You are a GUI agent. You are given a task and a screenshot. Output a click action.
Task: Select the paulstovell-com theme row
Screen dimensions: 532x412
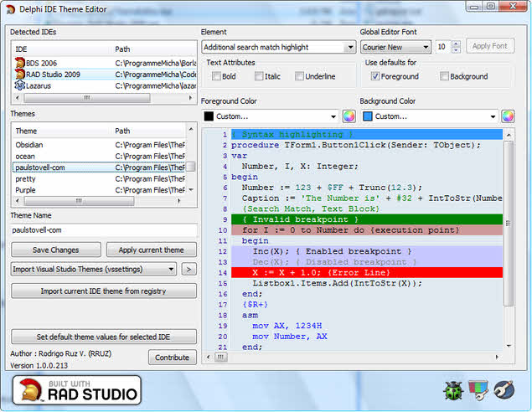click(99, 167)
